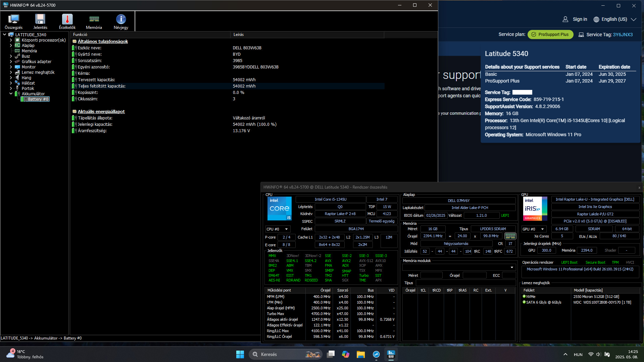Click the Központi processzor(ok) chip icon

point(17,40)
